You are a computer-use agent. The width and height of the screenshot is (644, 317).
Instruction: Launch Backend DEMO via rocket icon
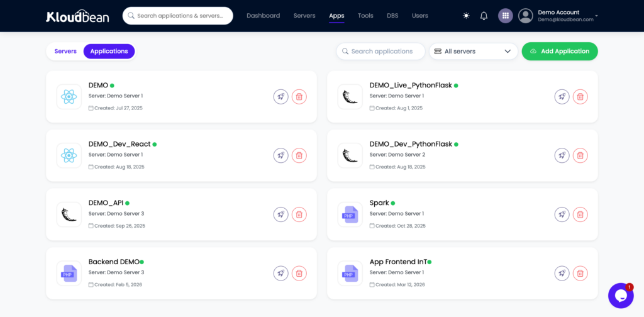tap(281, 273)
